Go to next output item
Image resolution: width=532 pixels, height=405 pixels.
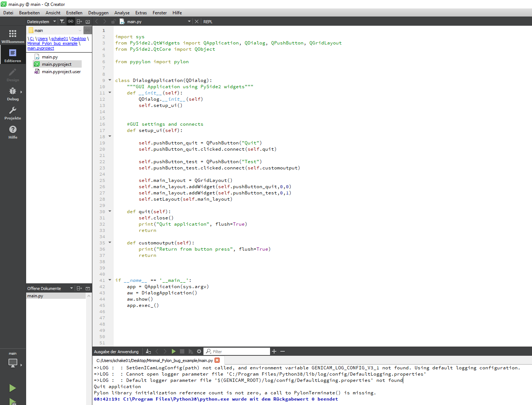(x=165, y=352)
